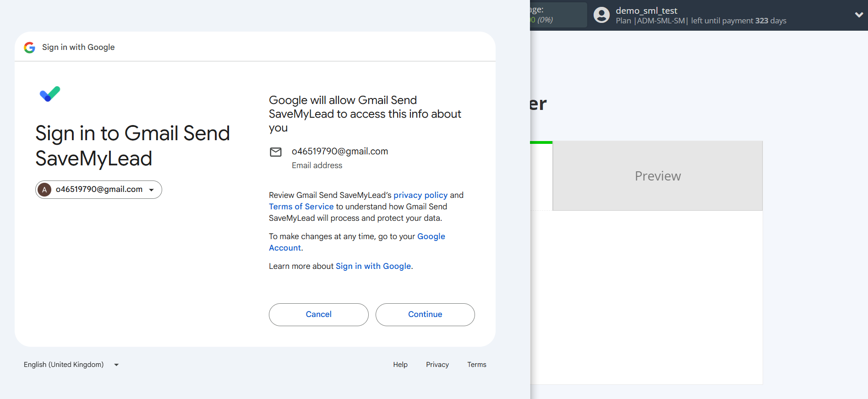Image resolution: width=868 pixels, height=399 pixels.
Task: Click the SaveMyLead checkmark logo
Action: (x=49, y=93)
